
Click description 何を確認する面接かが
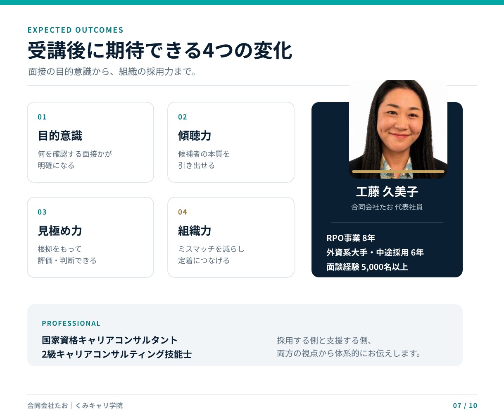point(75,154)
